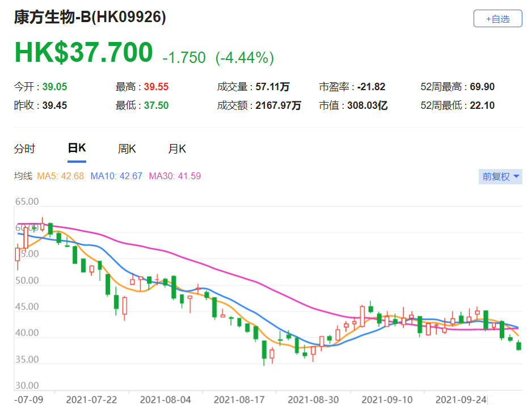Click the 2021-09-10 date axis label

pos(387,400)
